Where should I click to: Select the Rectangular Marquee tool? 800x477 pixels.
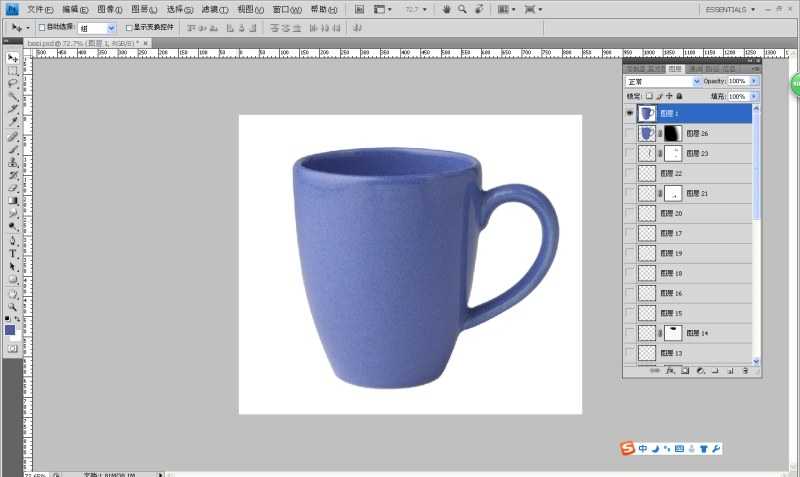tap(13, 70)
